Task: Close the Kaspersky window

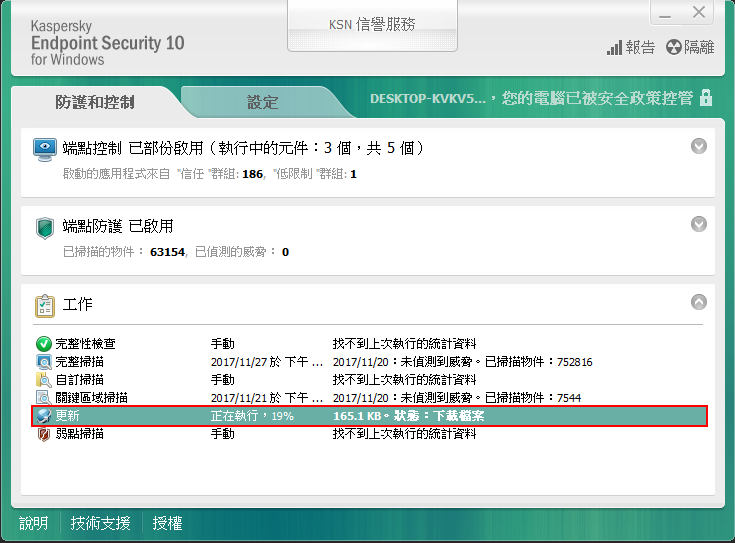Action: [x=698, y=12]
